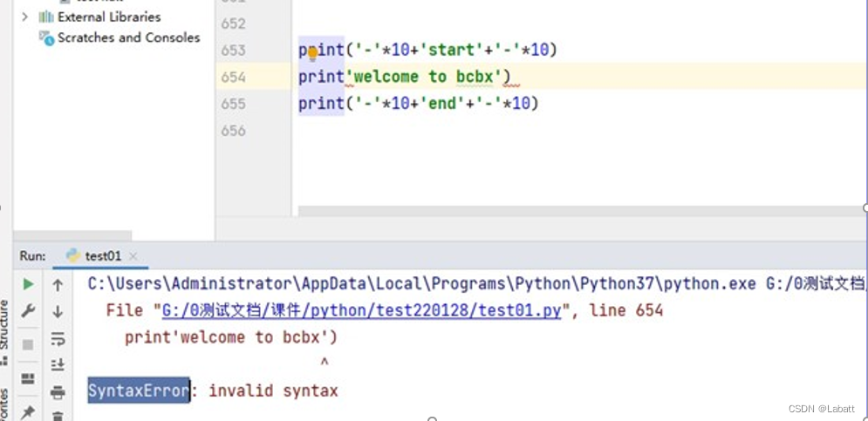This screenshot has height=421, width=868.
Task: Click the gray stop process square
Action: [x=28, y=344]
